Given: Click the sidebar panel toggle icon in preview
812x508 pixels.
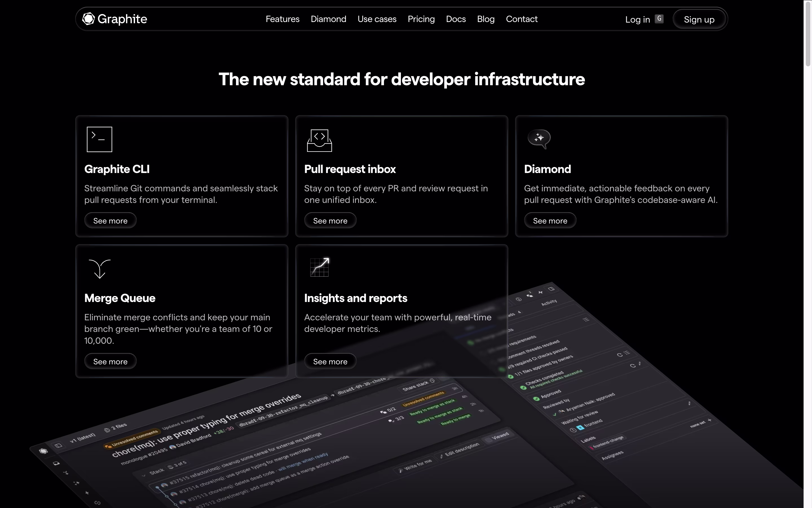Looking at the screenshot, I should [x=58, y=446].
